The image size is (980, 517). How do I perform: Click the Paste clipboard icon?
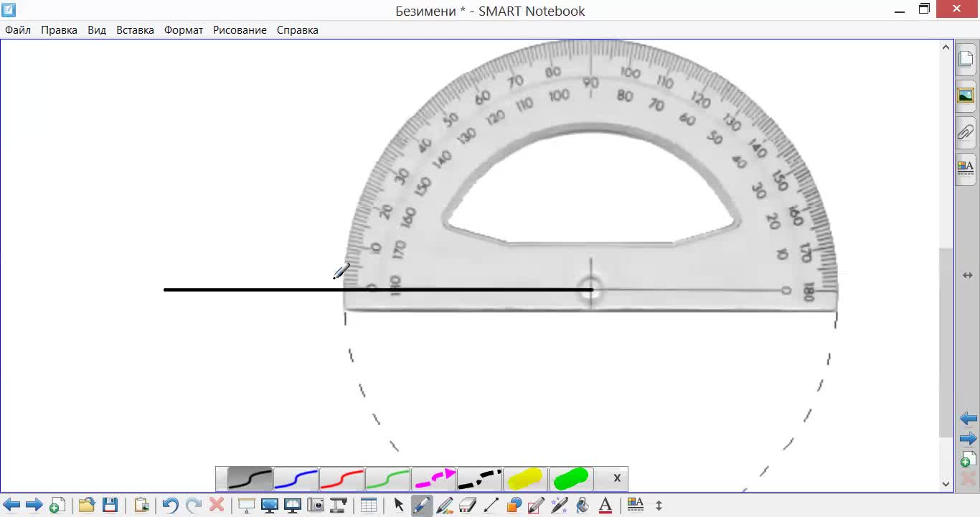tap(141, 505)
